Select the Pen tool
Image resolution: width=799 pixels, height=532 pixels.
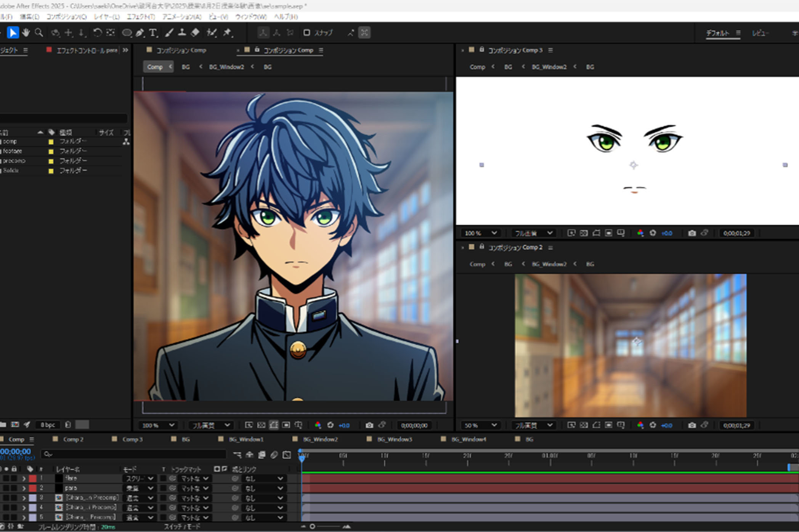point(140,33)
